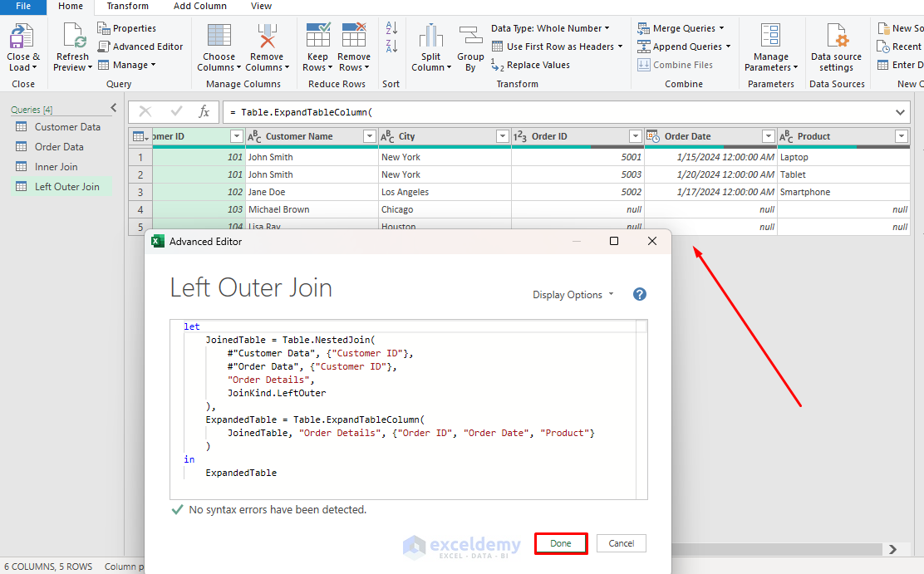Image resolution: width=924 pixels, height=574 pixels.
Task: Expand the Display Options dropdown
Action: point(573,295)
